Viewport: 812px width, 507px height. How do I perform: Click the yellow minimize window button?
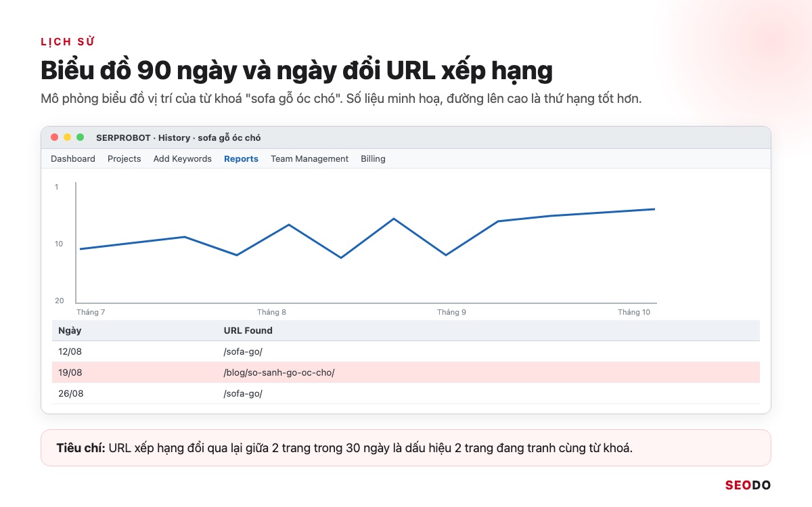tap(68, 137)
